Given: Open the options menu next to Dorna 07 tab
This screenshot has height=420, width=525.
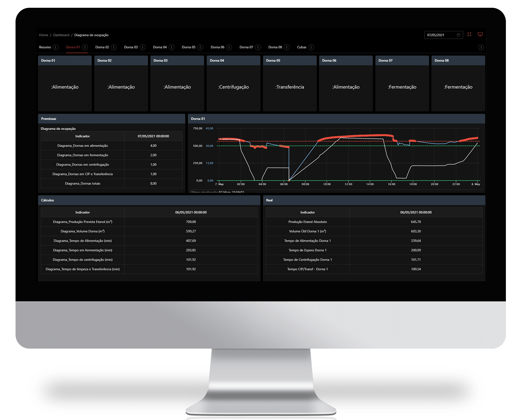Looking at the screenshot, I should click(258, 47).
